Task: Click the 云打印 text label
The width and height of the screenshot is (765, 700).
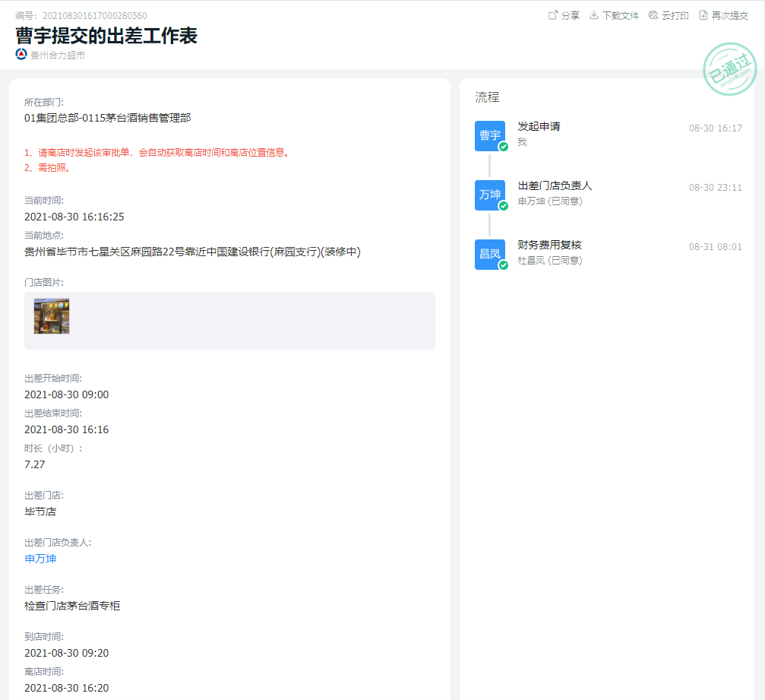Action: [675, 15]
